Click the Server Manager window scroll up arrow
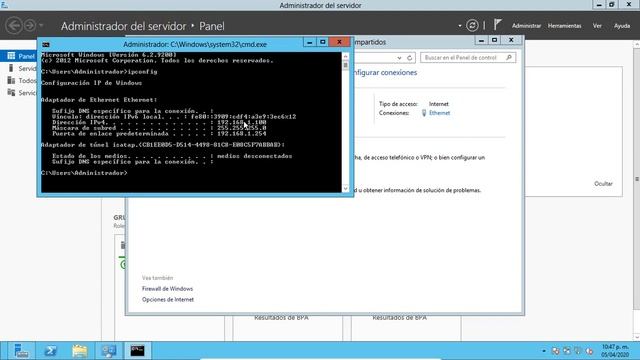 (x=637, y=44)
